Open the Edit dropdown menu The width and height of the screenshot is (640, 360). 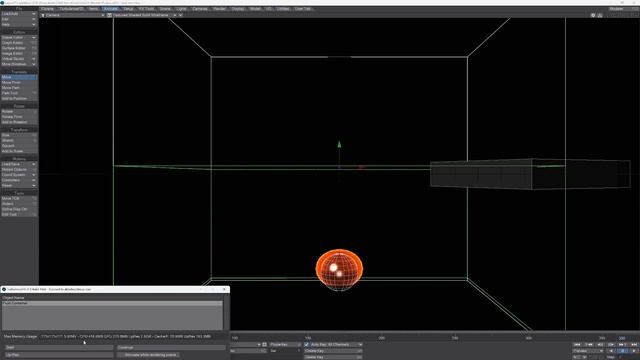19,19
